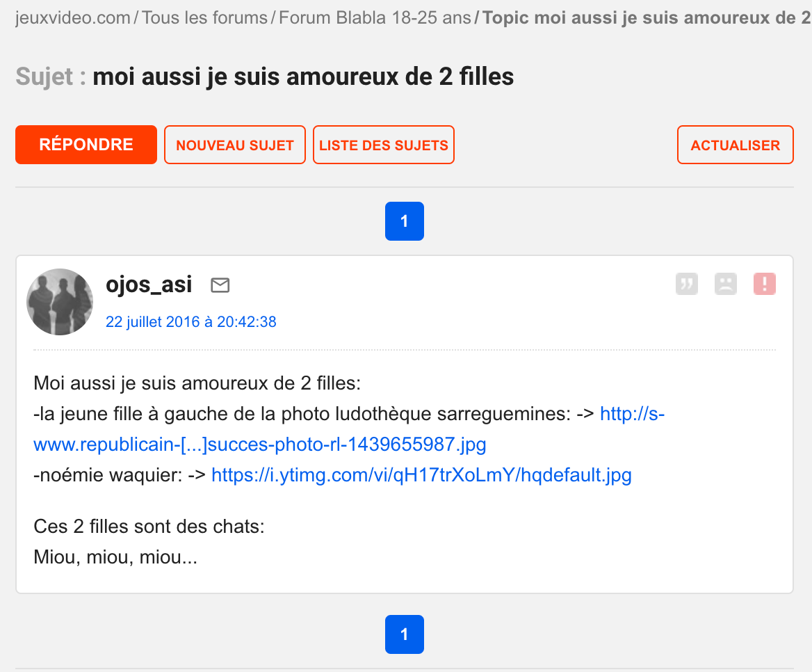
Task: Open the republicain photo link
Action: click(260, 444)
